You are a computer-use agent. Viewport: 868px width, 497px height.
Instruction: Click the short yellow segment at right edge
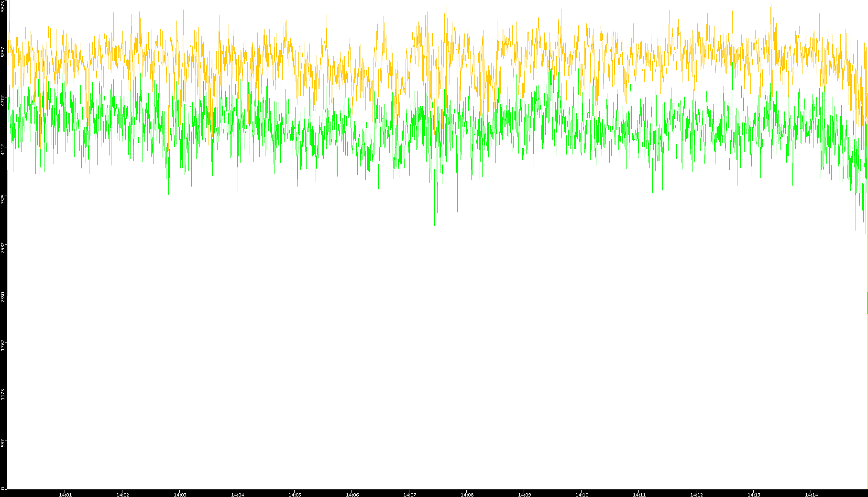(867, 302)
